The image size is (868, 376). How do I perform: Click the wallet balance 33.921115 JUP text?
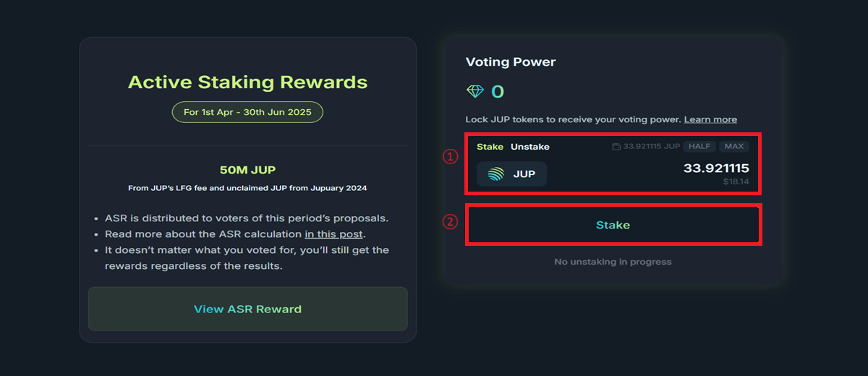(x=652, y=147)
